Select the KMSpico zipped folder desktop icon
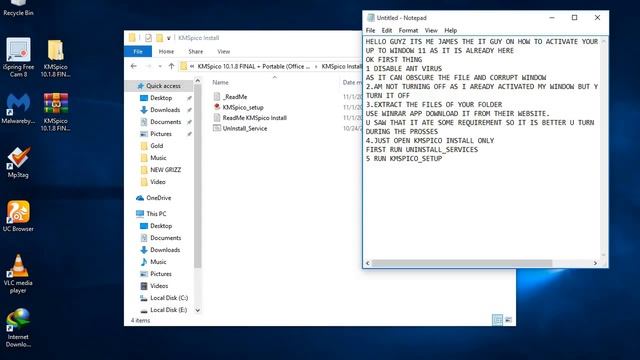The height and width of the screenshot is (360, 640). point(56,58)
